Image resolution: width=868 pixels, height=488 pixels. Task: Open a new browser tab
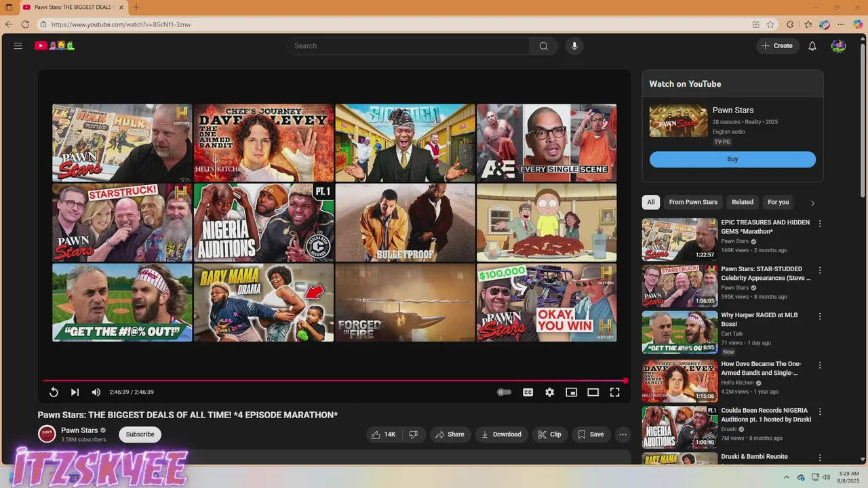(136, 7)
